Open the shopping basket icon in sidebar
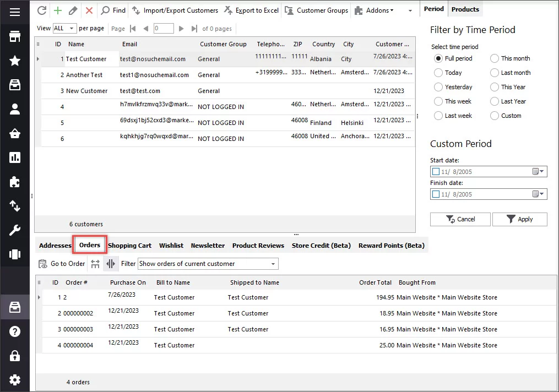 pyautogui.click(x=15, y=133)
